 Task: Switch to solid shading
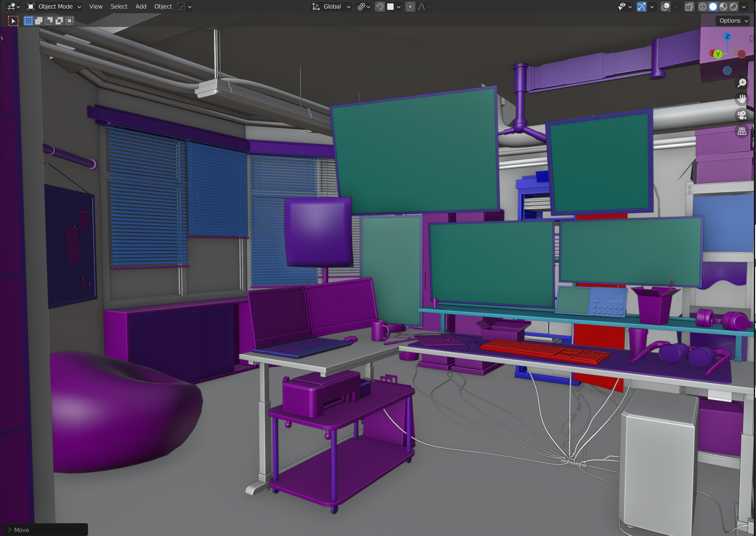713,6
